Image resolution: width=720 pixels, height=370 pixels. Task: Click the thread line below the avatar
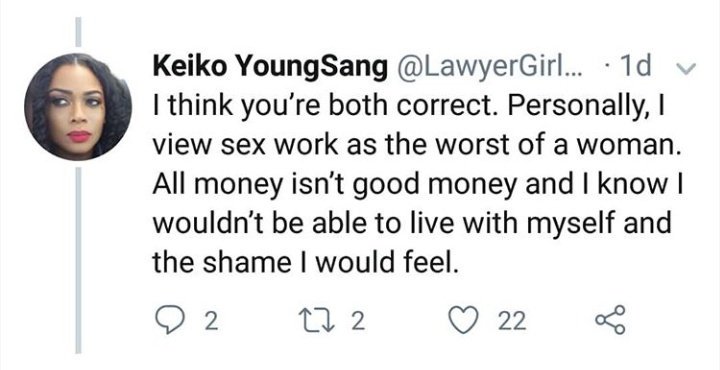tap(78, 260)
